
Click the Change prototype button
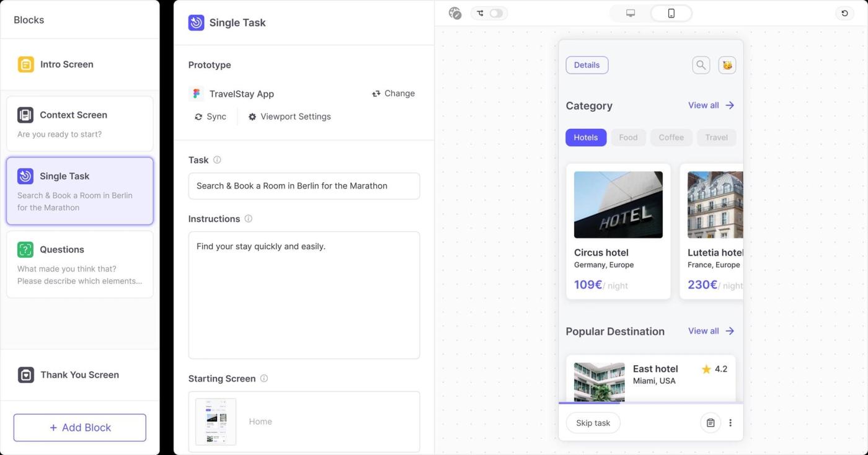(x=394, y=94)
